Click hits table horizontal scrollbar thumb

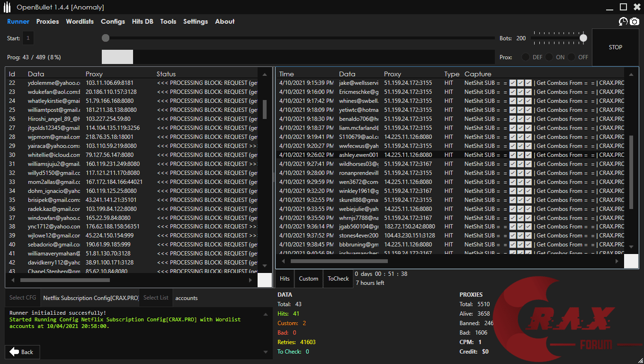tap(339, 261)
